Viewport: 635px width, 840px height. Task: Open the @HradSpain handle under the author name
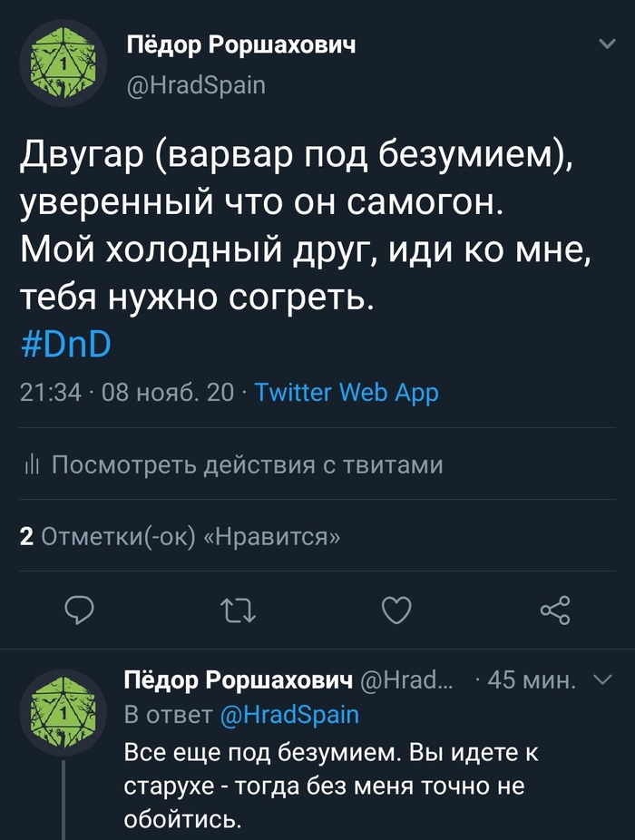click(x=196, y=85)
